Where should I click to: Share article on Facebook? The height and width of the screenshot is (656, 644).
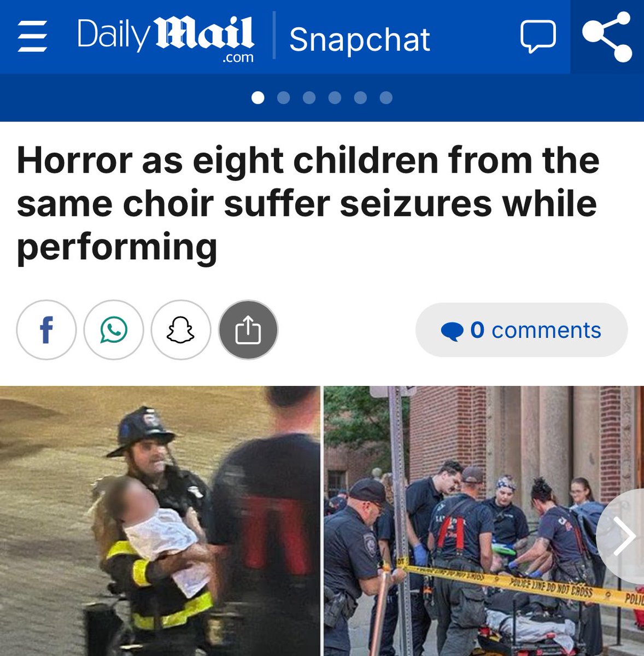click(46, 330)
